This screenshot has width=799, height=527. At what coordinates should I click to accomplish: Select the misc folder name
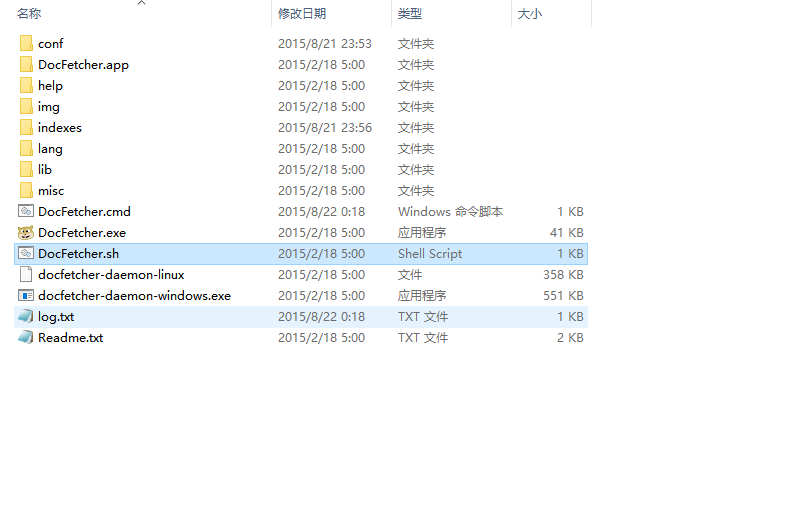[51, 191]
